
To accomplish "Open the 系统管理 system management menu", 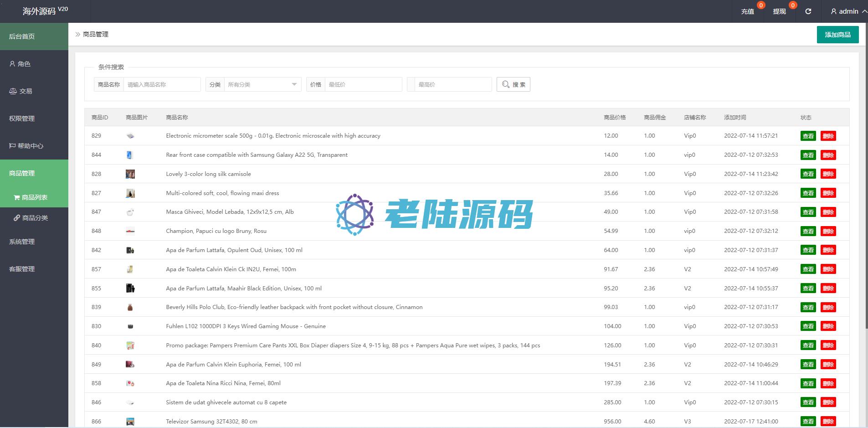I will 22,242.
